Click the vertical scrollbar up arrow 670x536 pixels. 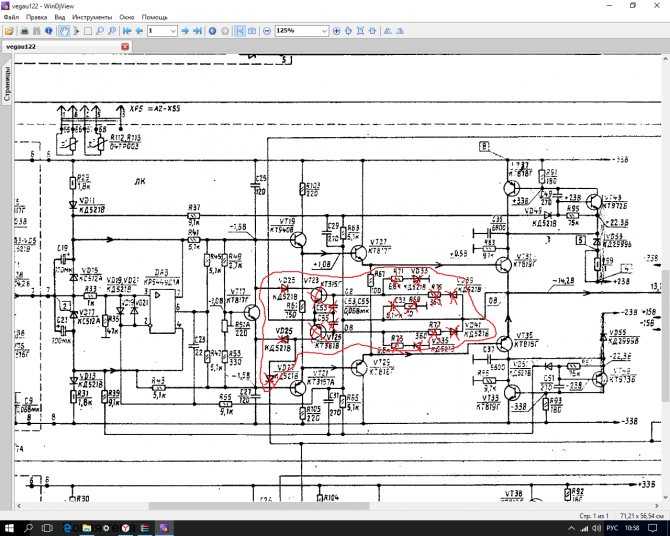[x=666, y=58]
